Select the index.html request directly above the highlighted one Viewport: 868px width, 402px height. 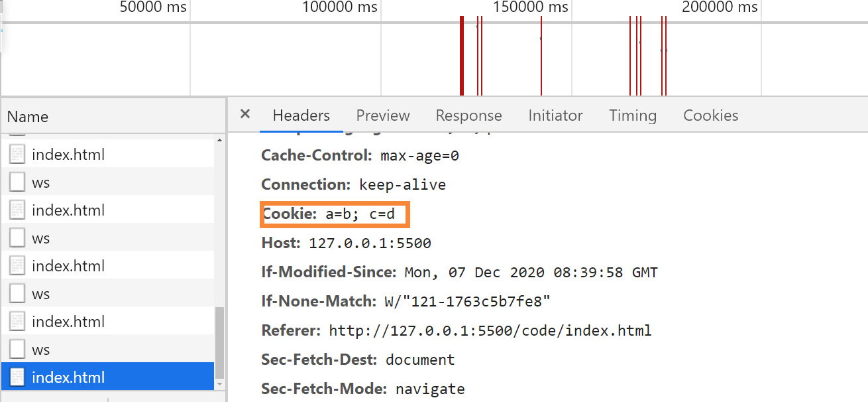(x=68, y=322)
